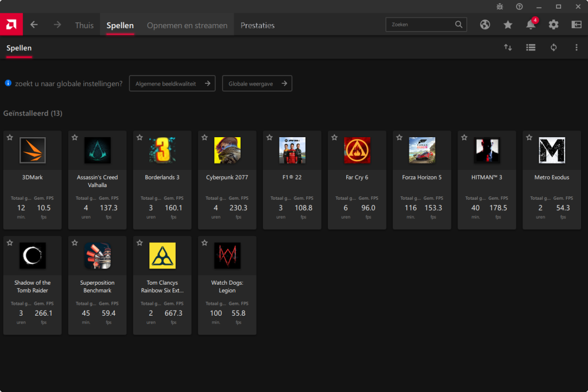Screen dimensions: 588x392
Task: Open the web browser globe icon
Action: [485, 25]
